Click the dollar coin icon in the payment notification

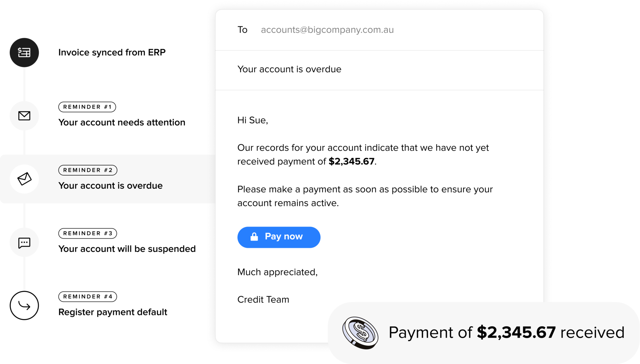(x=360, y=333)
